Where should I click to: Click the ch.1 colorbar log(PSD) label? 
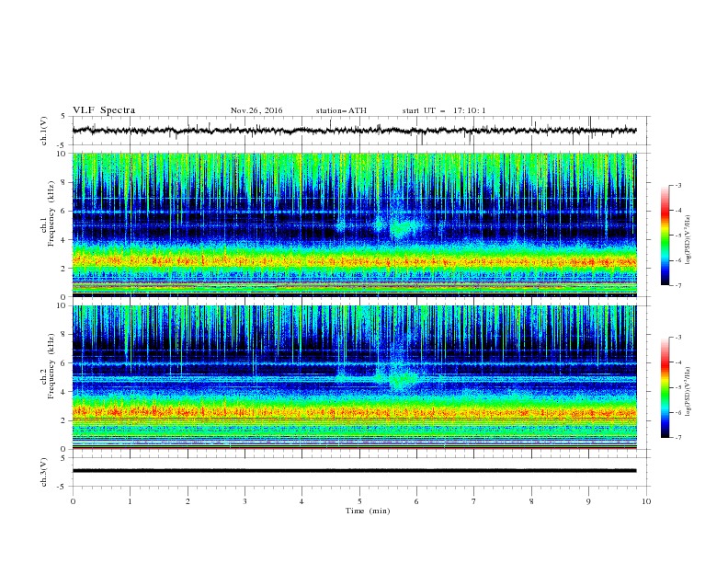pyautogui.click(x=688, y=240)
